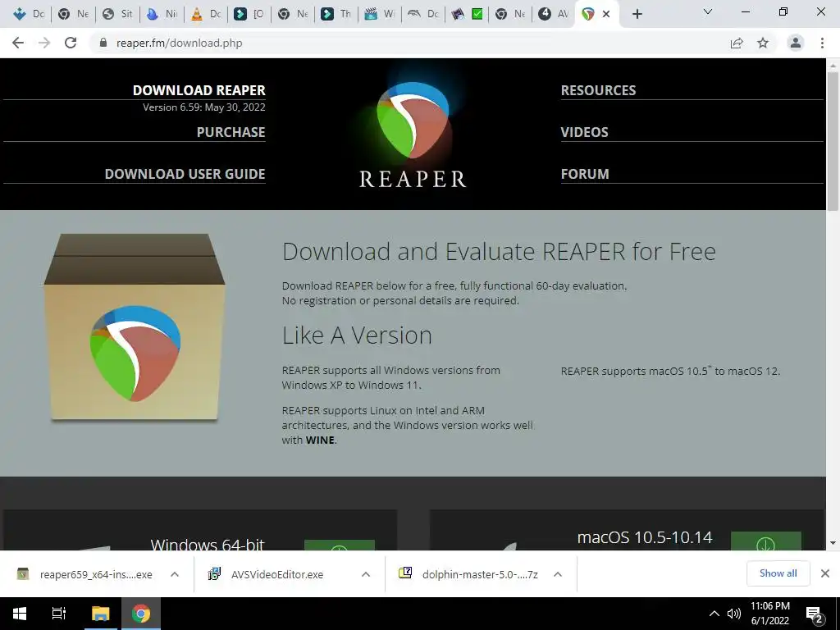Go back to the previous page

pos(18,43)
